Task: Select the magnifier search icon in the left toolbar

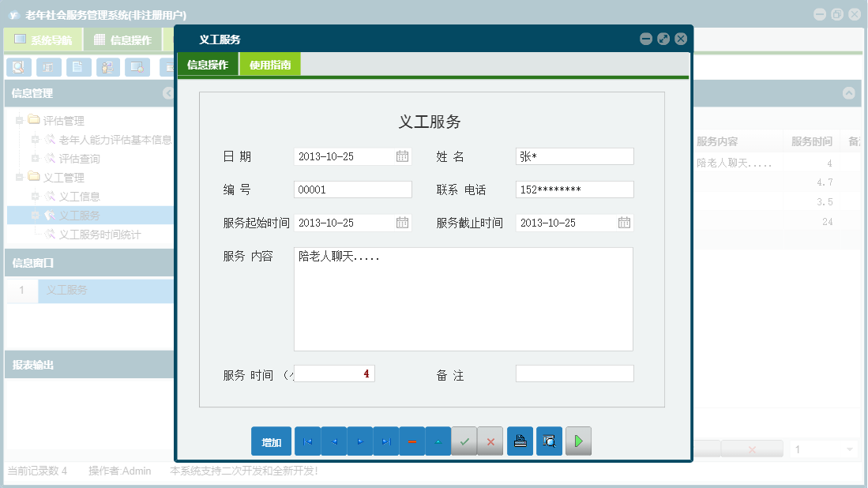Action: [x=17, y=67]
